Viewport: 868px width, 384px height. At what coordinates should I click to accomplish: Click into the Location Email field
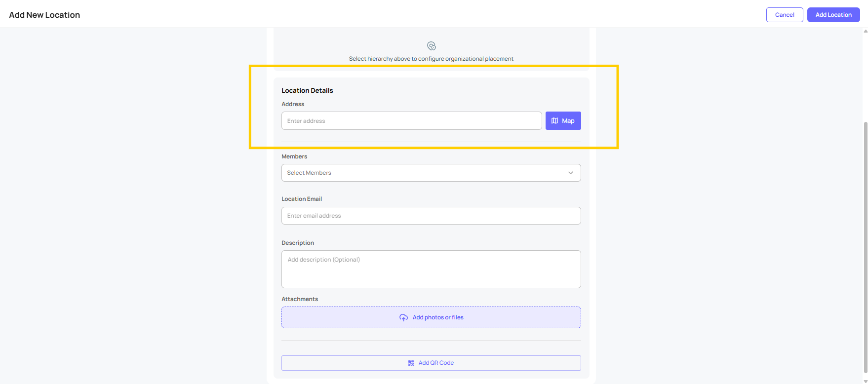pyautogui.click(x=431, y=216)
